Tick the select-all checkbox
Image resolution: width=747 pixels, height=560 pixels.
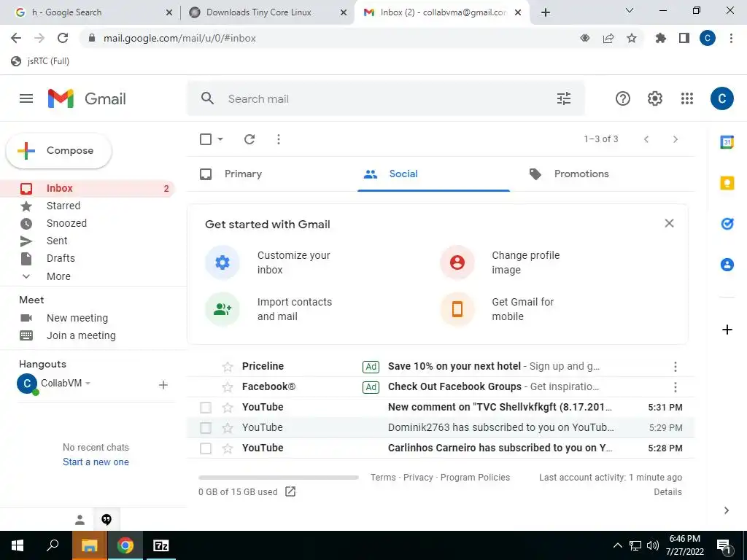click(x=206, y=139)
